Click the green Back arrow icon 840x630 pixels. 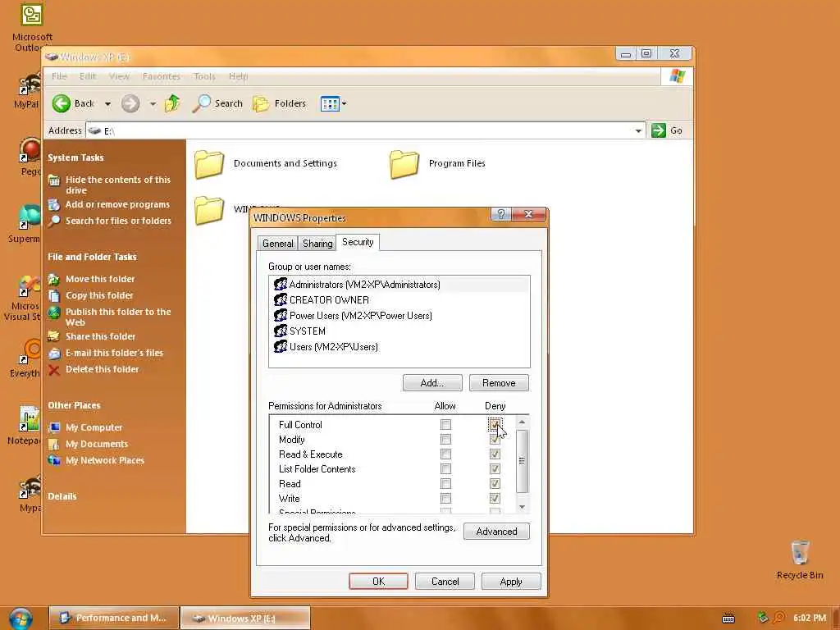(61, 103)
